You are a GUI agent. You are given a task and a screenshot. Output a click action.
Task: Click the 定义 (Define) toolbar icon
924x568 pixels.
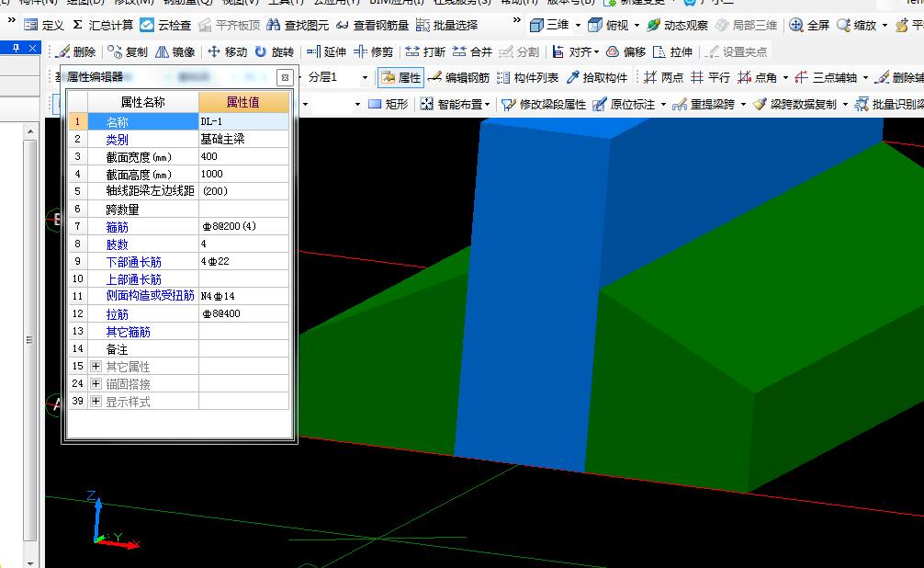pyautogui.click(x=43, y=25)
